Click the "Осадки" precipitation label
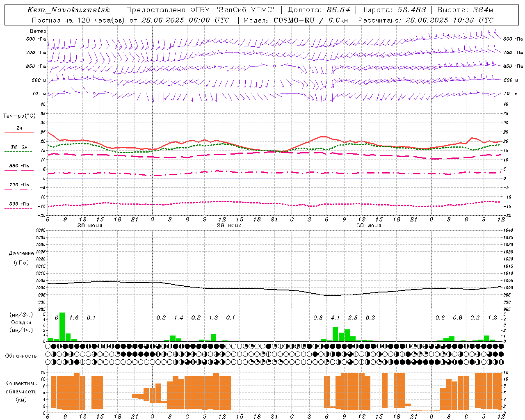Viewport: 525px width, 420px height. pyautogui.click(x=21, y=322)
